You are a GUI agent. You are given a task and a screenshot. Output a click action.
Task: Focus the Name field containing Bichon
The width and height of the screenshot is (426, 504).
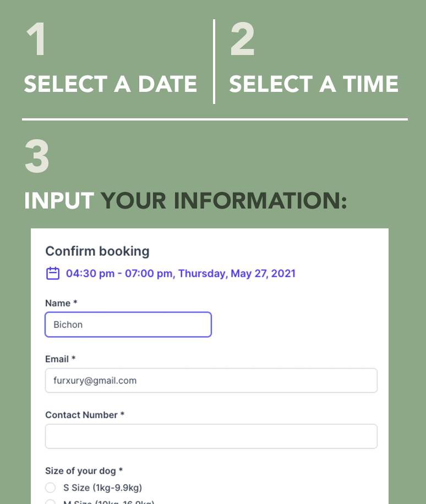128,325
